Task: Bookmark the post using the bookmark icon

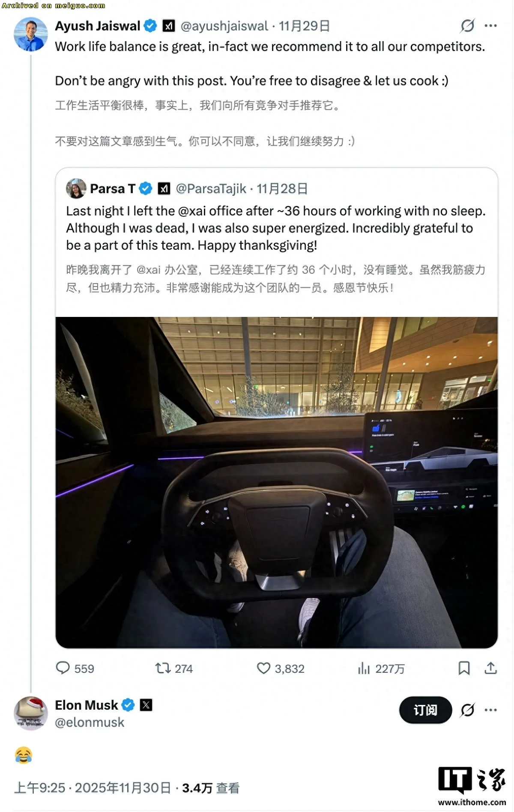Action: 463,669
